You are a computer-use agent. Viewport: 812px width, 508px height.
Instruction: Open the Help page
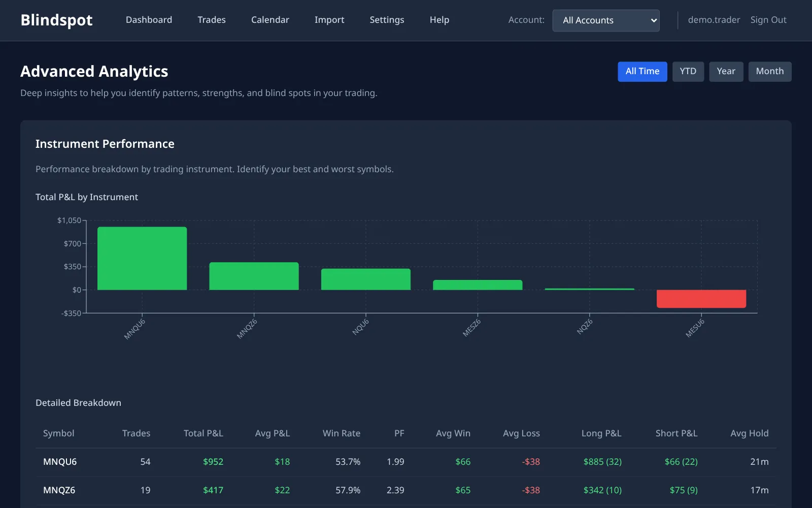(439, 20)
